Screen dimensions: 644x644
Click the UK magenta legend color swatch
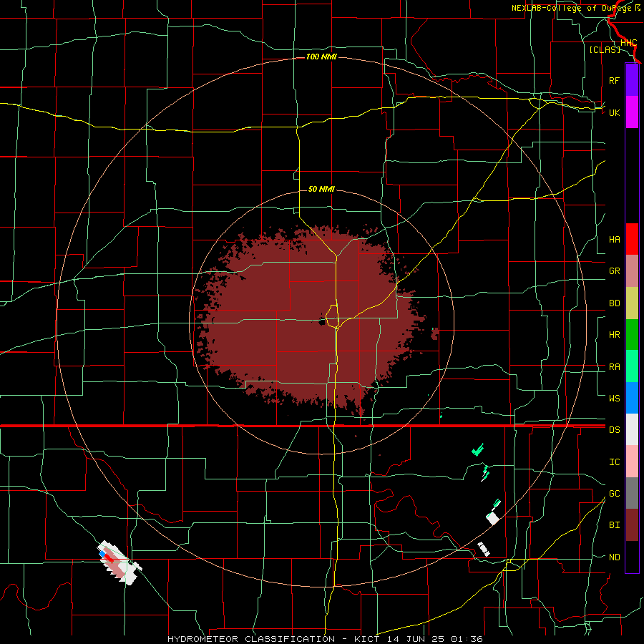tap(632, 112)
